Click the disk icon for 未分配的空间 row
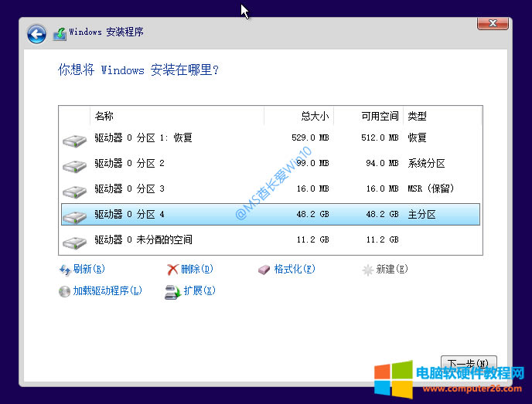 (75, 243)
